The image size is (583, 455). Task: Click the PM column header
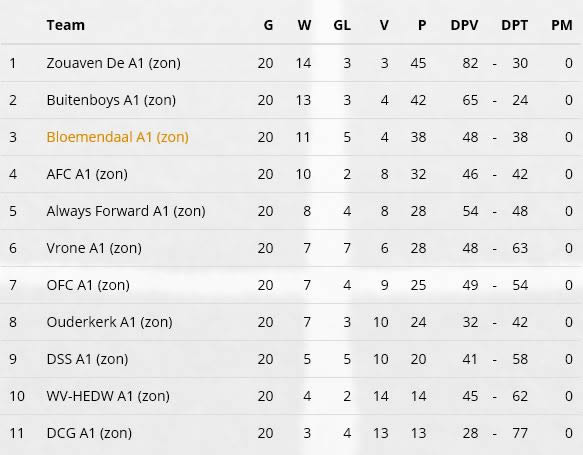click(x=562, y=25)
